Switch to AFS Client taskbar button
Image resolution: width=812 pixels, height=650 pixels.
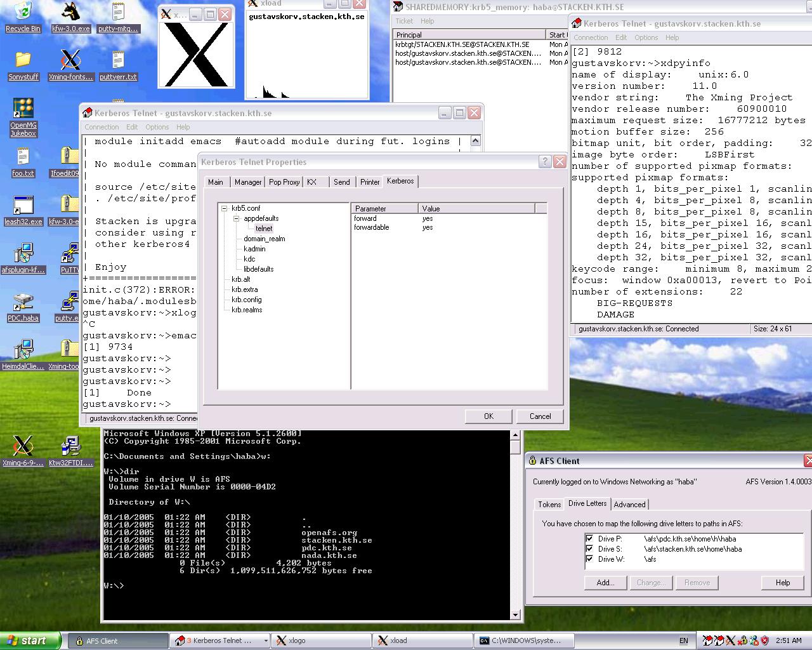click(x=117, y=640)
